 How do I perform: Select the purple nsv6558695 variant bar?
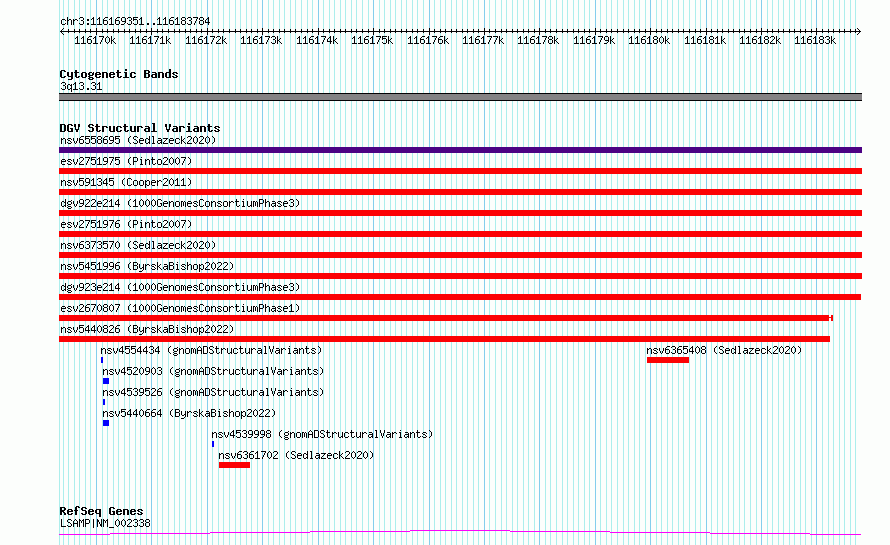[x=460, y=150]
